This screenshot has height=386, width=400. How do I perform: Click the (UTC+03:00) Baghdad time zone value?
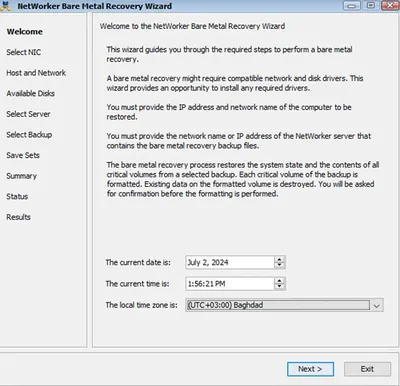pos(225,305)
